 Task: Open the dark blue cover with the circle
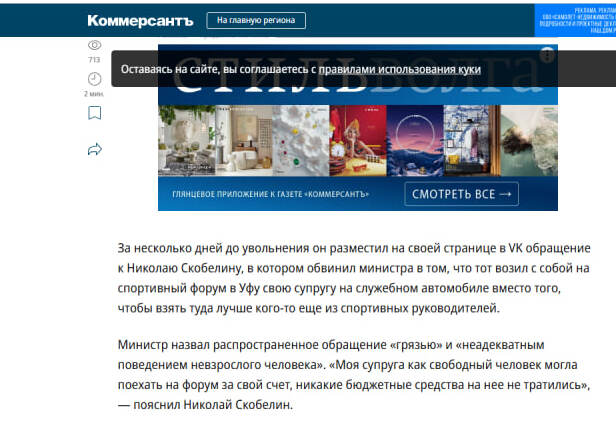tap(411, 138)
